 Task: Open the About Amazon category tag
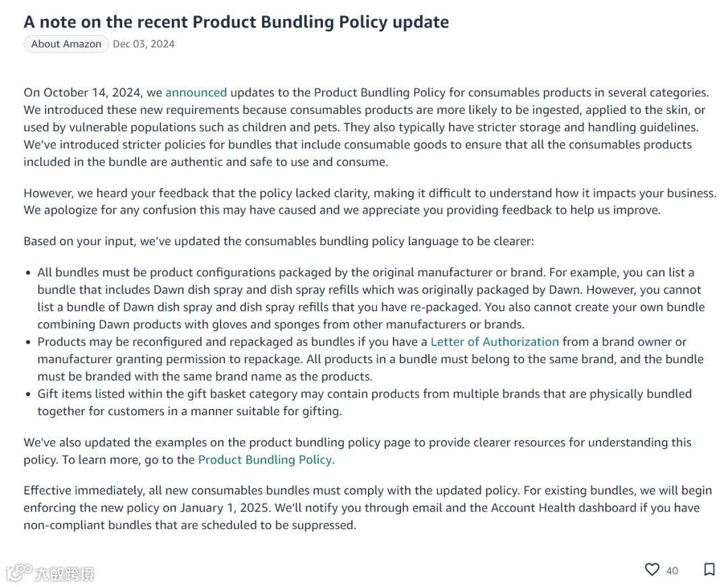click(x=66, y=44)
